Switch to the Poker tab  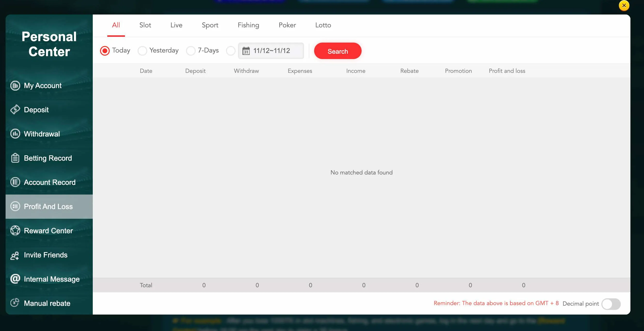[x=287, y=25]
